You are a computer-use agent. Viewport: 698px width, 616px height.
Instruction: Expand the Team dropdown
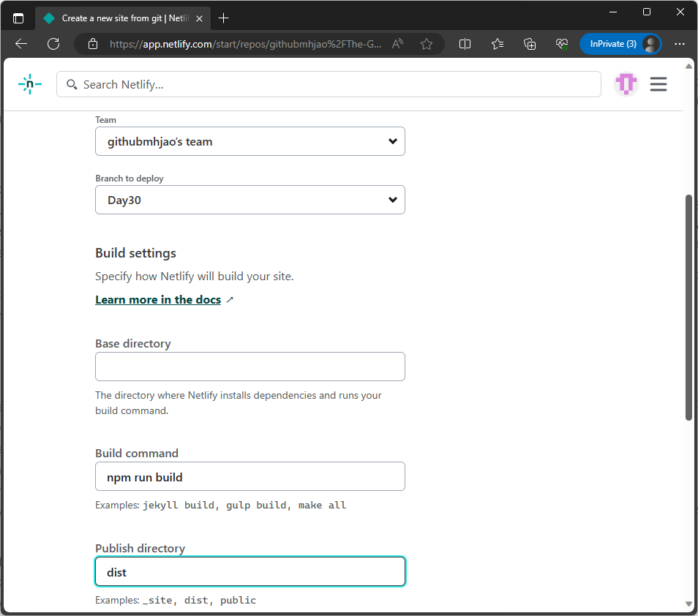pyautogui.click(x=249, y=141)
